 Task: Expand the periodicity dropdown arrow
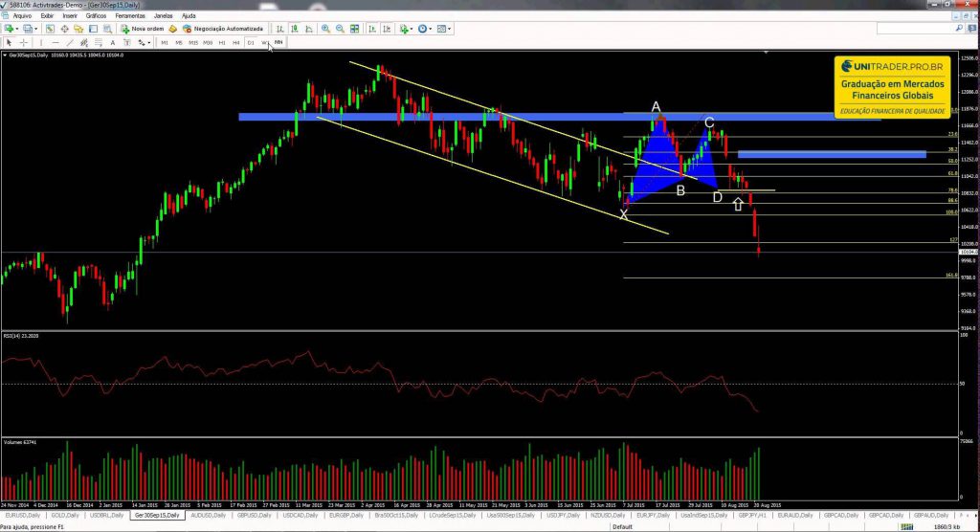[x=431, y=29]
